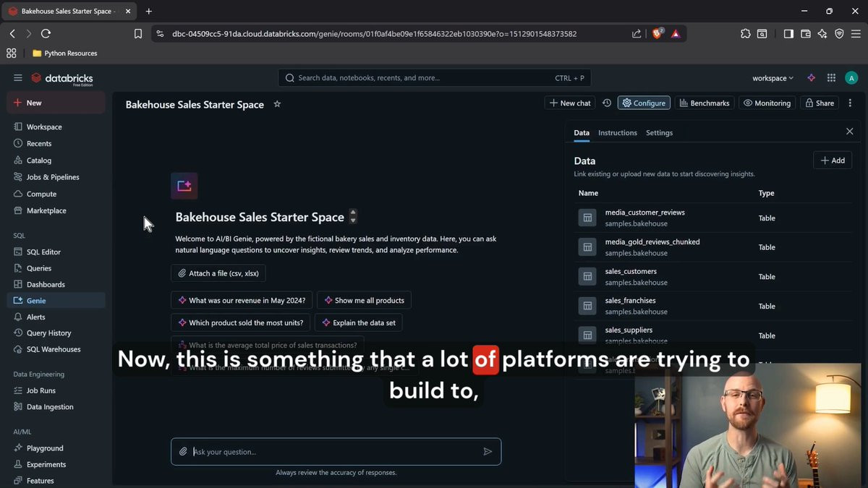The image size is (868, 488).
Task: Open the apps grid icon in header
Action: pyautogui.click(x=831, y=78)
